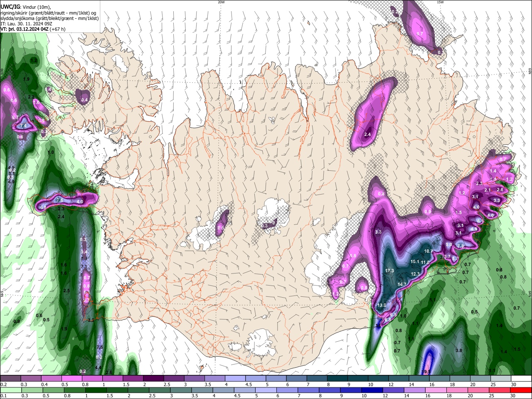This screenshot has width=532, height=399.
Task: Click the 2.2 value in the northwest
Action: tap(31, 97)
